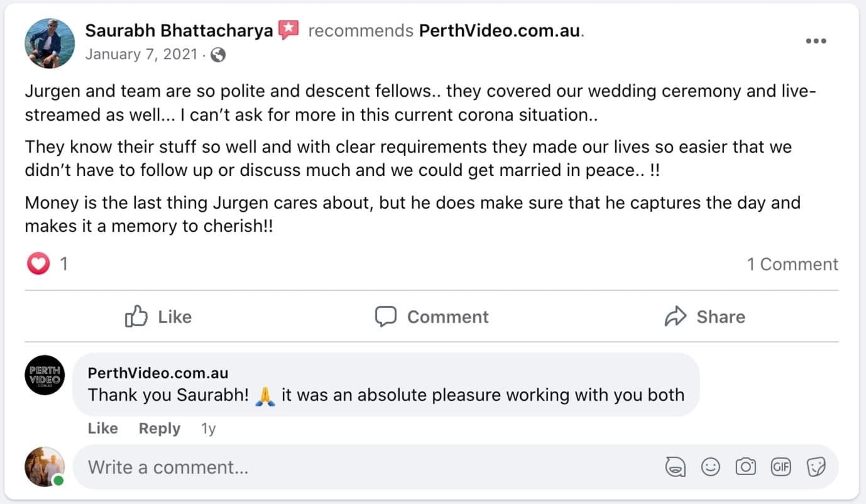Open the PerthVideo.com.au page link in header

coord(500,31)
